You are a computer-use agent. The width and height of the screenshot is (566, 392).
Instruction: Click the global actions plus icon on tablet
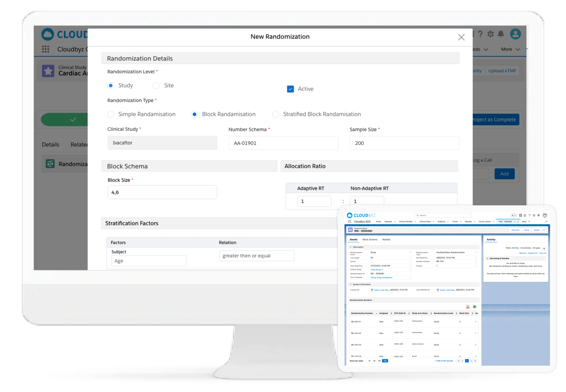pos(520,215)
